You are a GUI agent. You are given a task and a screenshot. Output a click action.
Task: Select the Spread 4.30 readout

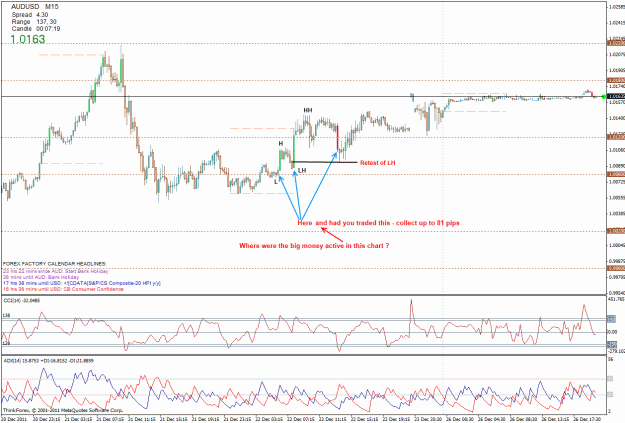(30, 15)
